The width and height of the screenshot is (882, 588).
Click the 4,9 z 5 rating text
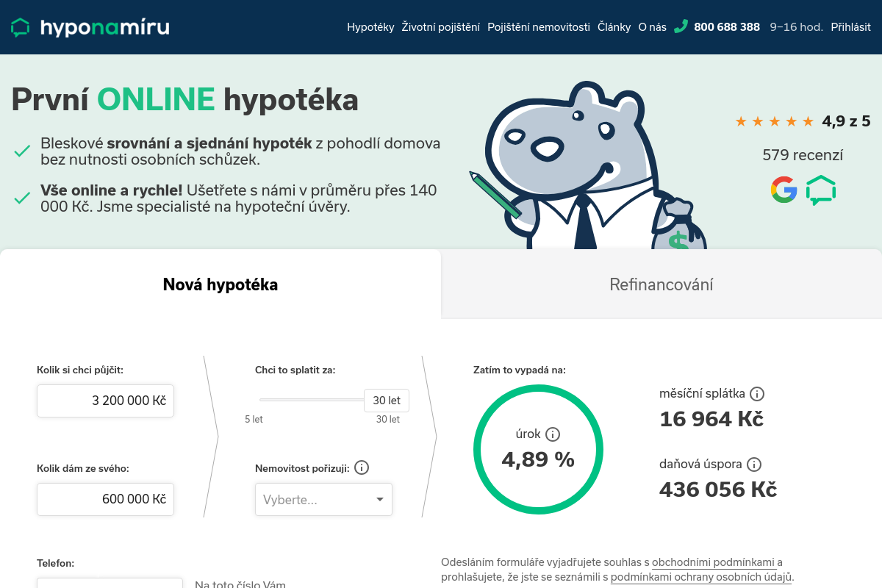(846, 121)
